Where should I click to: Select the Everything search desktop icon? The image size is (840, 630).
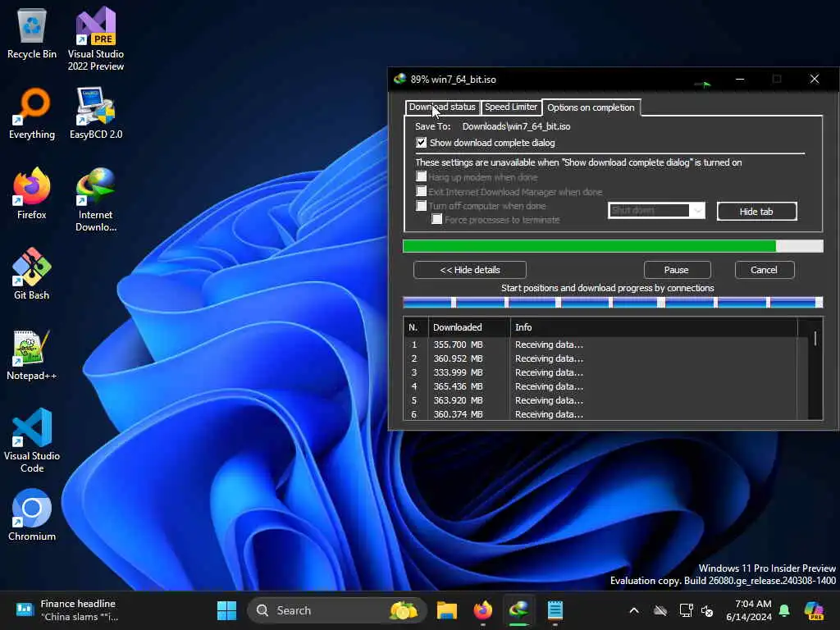[32, 113]
